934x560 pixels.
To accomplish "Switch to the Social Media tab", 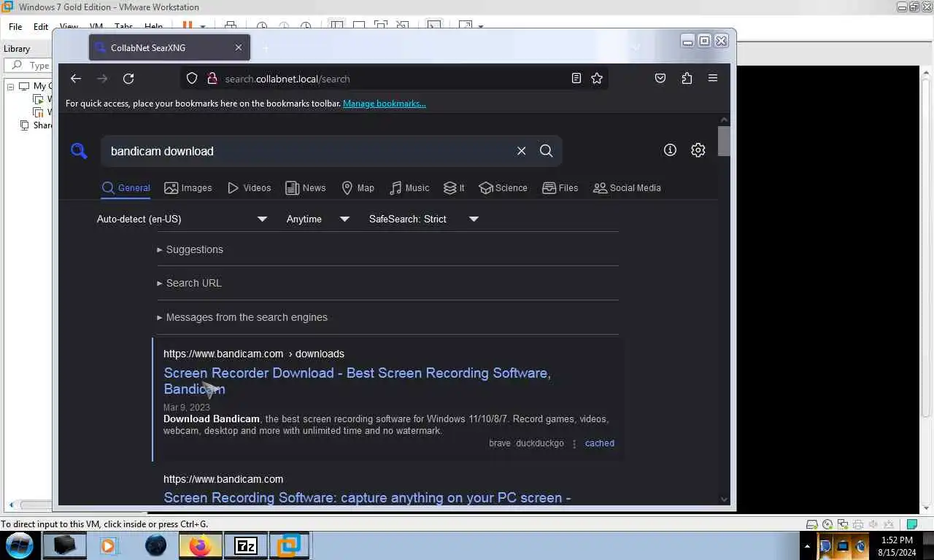I will 627,187.
